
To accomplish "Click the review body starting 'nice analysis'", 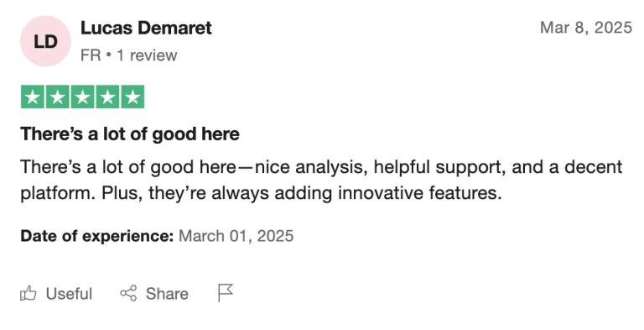I will coord(322,180).
